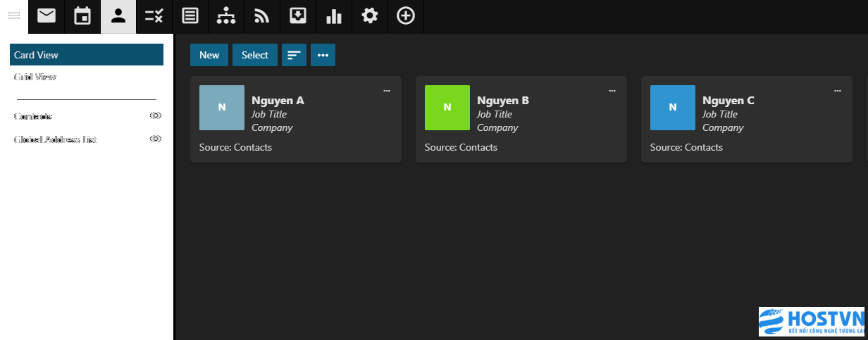Open Nguyen C card options menu
Image resolution: width=868 pixels, height=340 pixels.
point(837,91)
